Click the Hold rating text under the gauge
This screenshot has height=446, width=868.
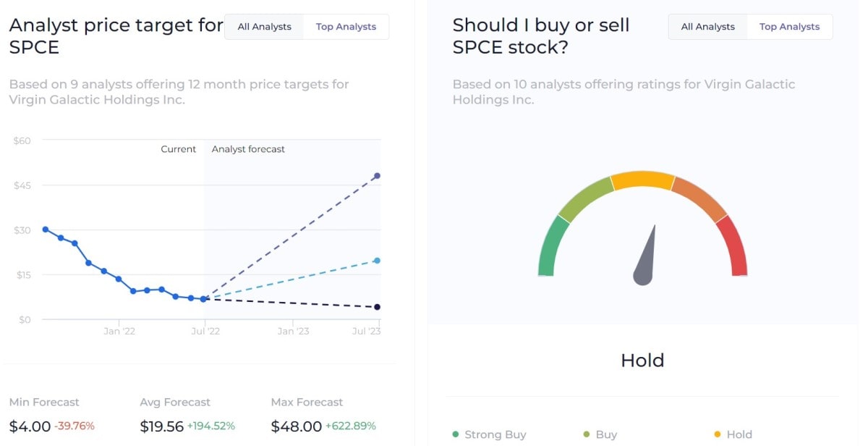click(642, 360)
